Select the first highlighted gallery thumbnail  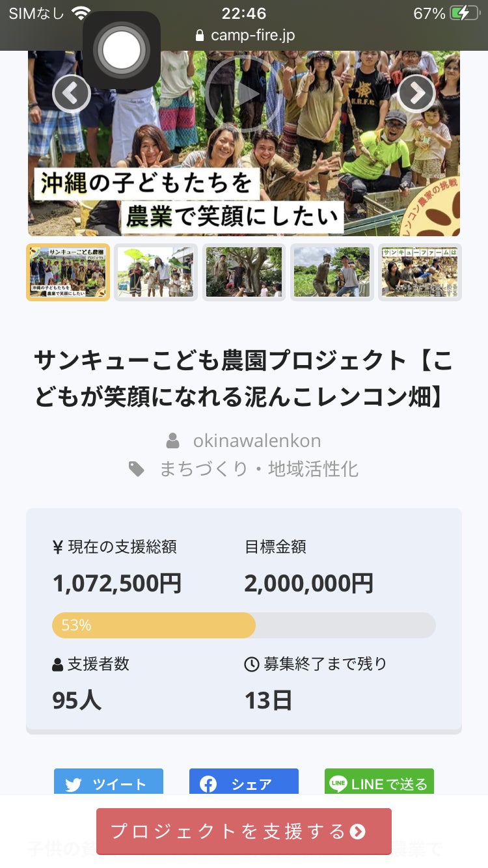[68, 272]
